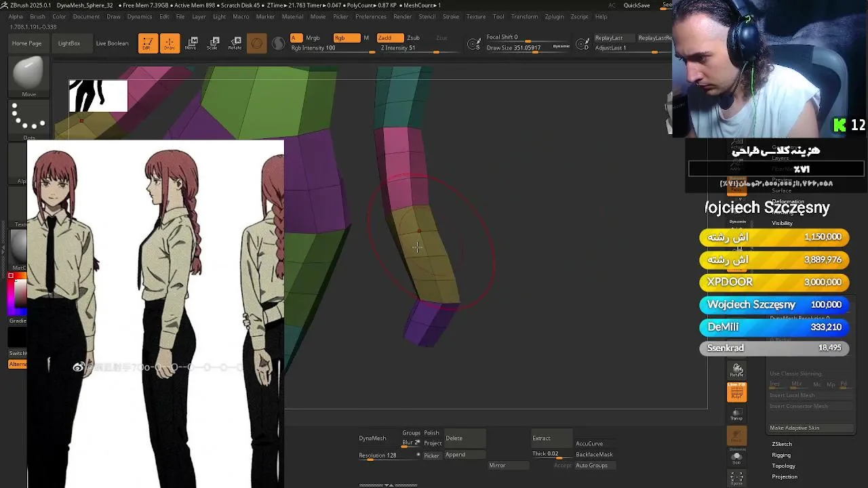Toggle Zsub sculpt mode
The width and height of the screenshot is (868, 488).
point(413,38)
